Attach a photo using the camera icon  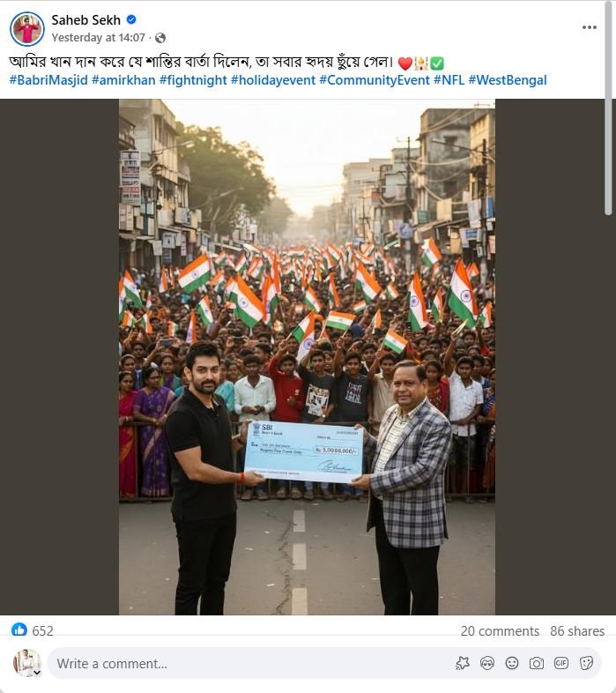(x=537, y=663)
